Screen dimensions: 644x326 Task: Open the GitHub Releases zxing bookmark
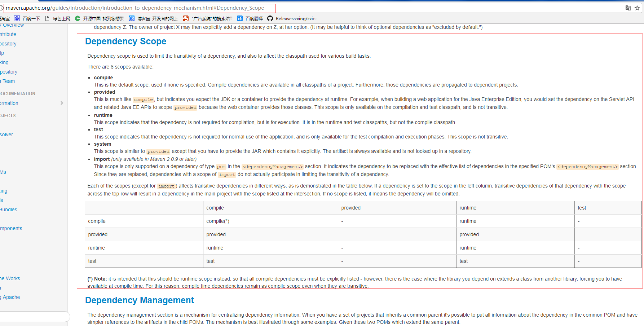pos(292,18)
